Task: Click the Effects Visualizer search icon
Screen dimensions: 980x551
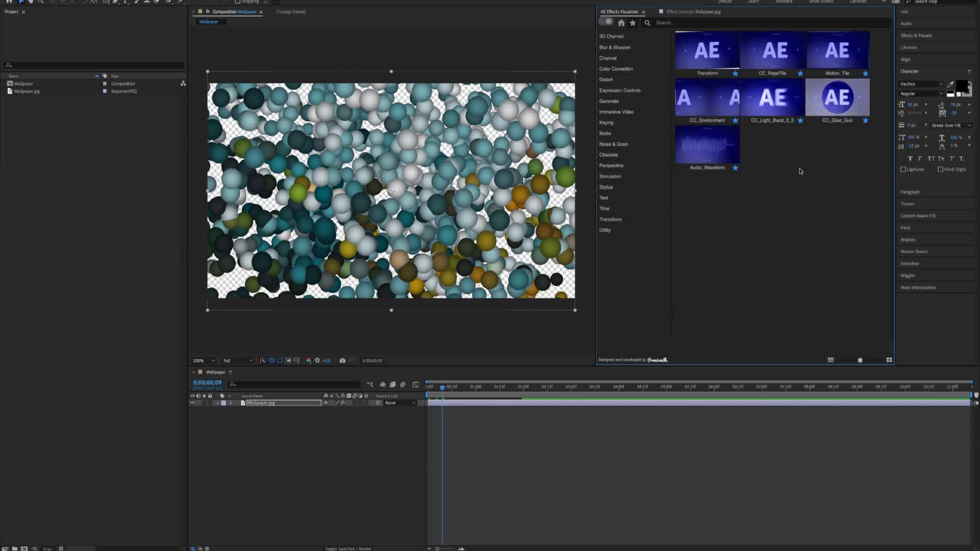Action: point(648,23)
